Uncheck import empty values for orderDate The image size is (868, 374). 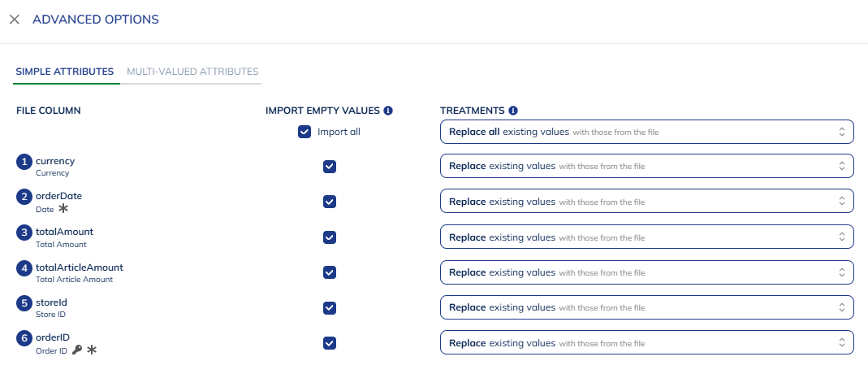pyautogui.click(x=330, y=202)
